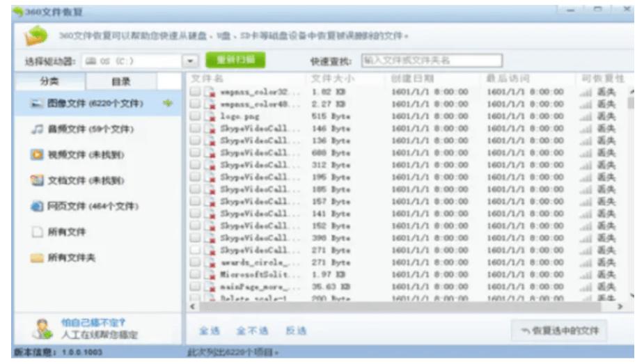This screenshot has height=364, width=644.
Task: Select the 所有文件夹 category
Action: [97, 258]
